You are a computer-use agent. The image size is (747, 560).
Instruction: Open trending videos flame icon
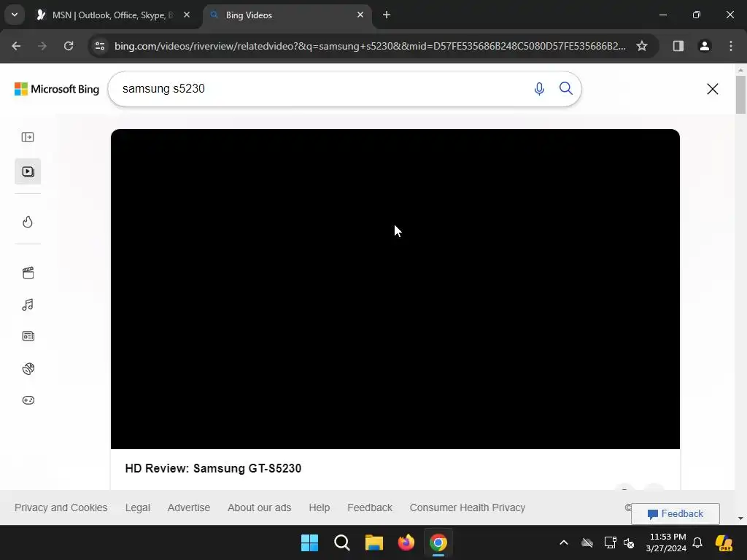[x=28, y=222]
